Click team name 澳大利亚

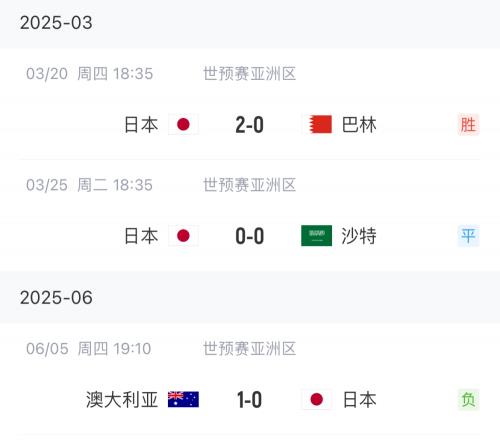(122, 399)
